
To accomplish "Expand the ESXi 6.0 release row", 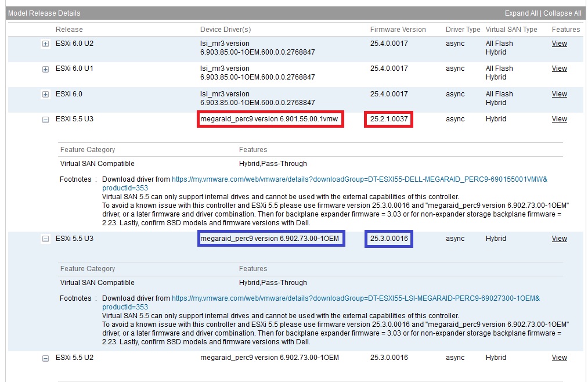I will tap(45, 94).
